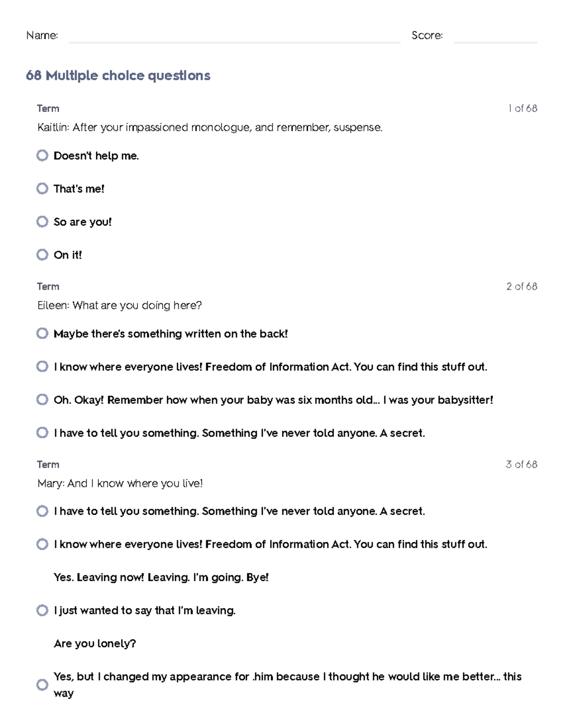The height and width of the screenshot is (728, 563).
Task: Mark "On it!" as the answer
Action: coord(42,255)
